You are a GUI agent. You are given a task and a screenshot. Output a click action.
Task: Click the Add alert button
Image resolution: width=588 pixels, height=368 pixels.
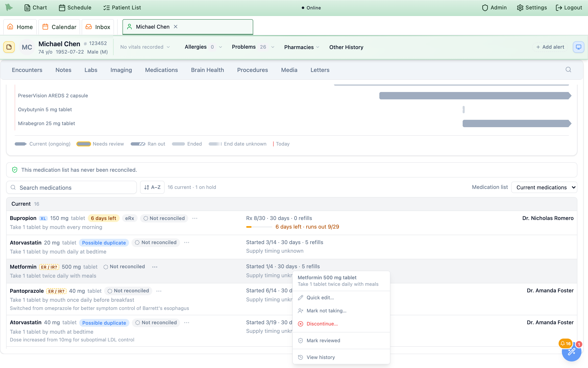coord(550,47)
